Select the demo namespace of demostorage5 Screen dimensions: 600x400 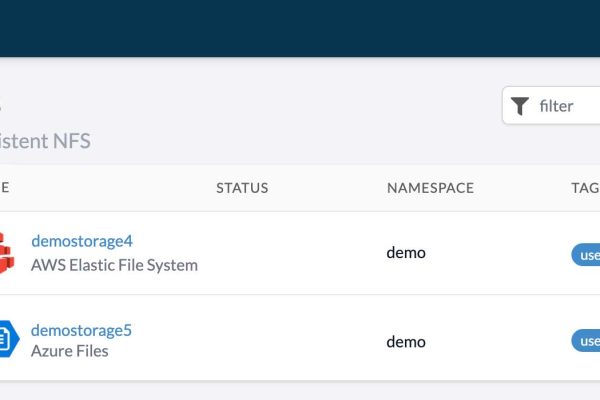[406, 342]
